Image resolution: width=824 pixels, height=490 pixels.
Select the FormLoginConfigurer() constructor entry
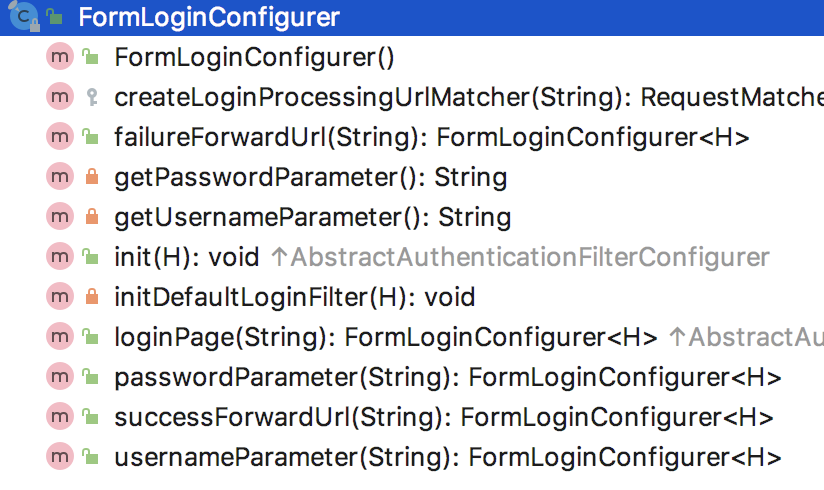coord(254,57)
